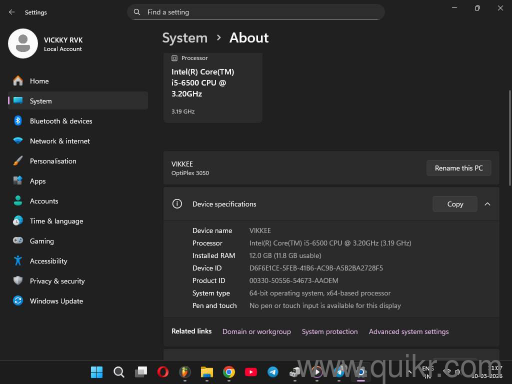Click the search magnifier in the settings search box
This screenshot has width=512, height=384.
click(x=137, y=12)
